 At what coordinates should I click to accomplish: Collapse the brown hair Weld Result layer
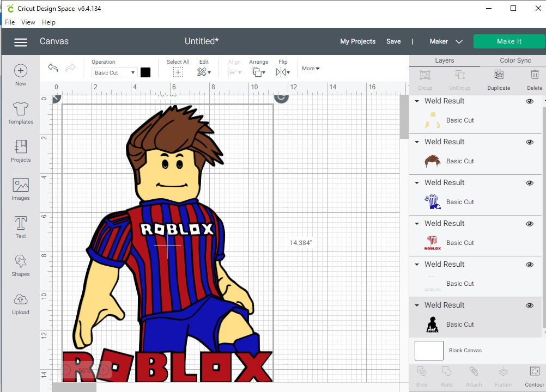coord(417,142)
